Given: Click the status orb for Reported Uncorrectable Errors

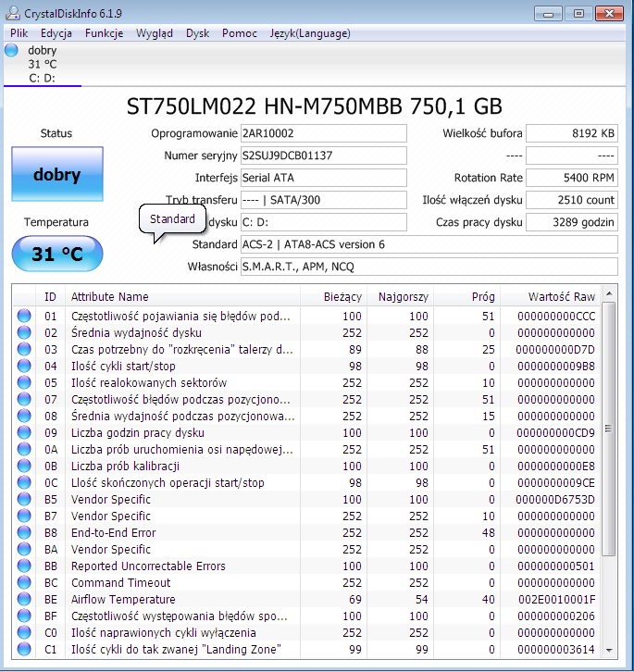Looking at the screenshot, I should 24,566.
